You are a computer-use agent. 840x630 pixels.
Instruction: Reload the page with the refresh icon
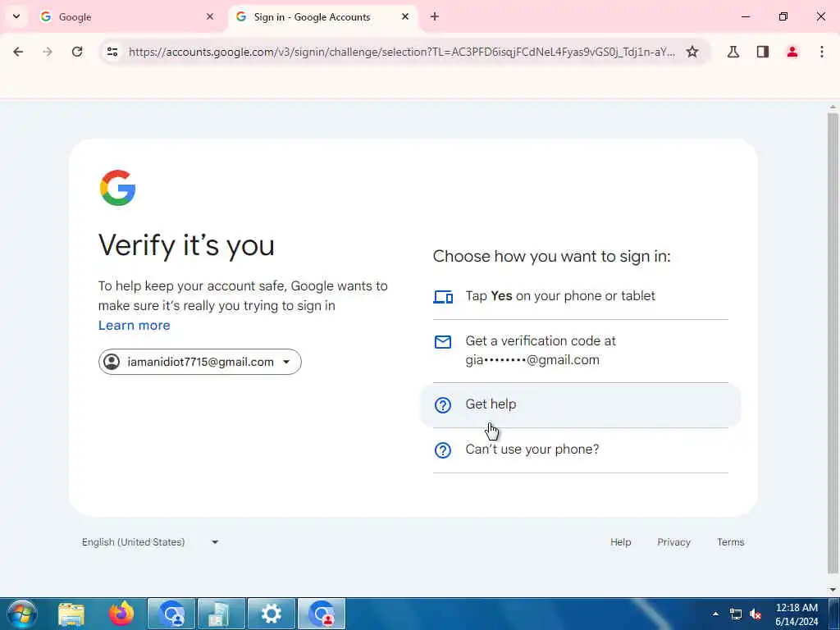point(77,52)
